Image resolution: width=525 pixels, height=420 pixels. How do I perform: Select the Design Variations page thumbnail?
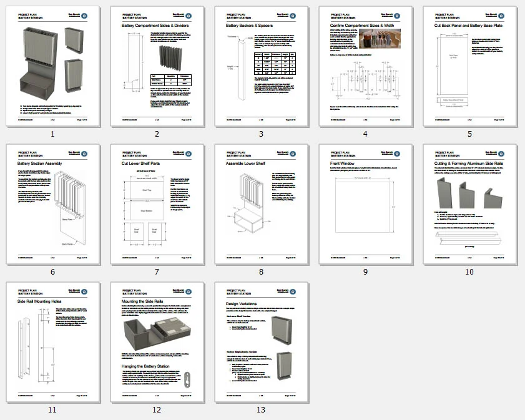pos(262,340)
